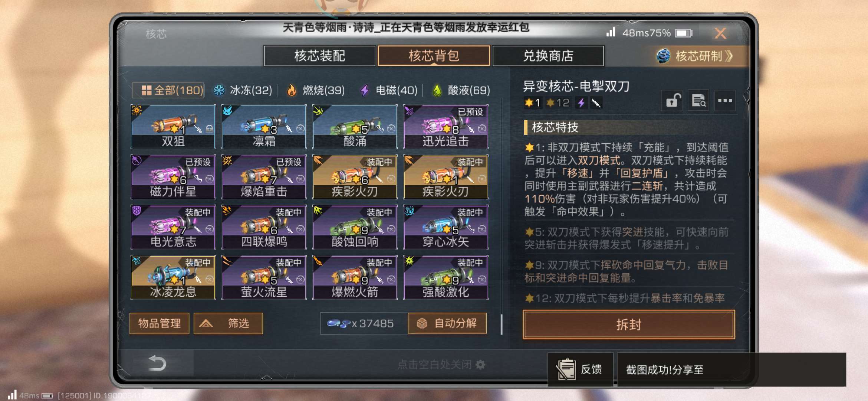Select the 双狙 core thumbnail

click(x=173, y=127)
